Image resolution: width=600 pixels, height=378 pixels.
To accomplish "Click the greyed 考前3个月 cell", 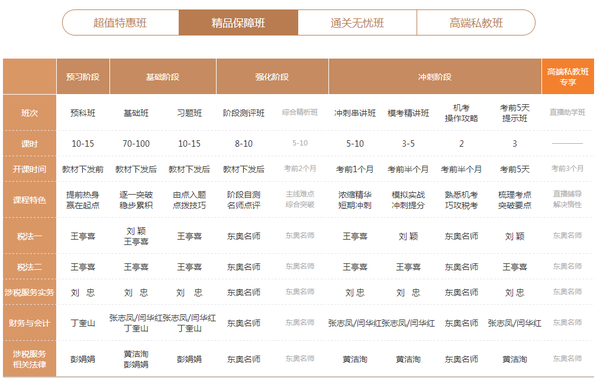I will point(567,168).
